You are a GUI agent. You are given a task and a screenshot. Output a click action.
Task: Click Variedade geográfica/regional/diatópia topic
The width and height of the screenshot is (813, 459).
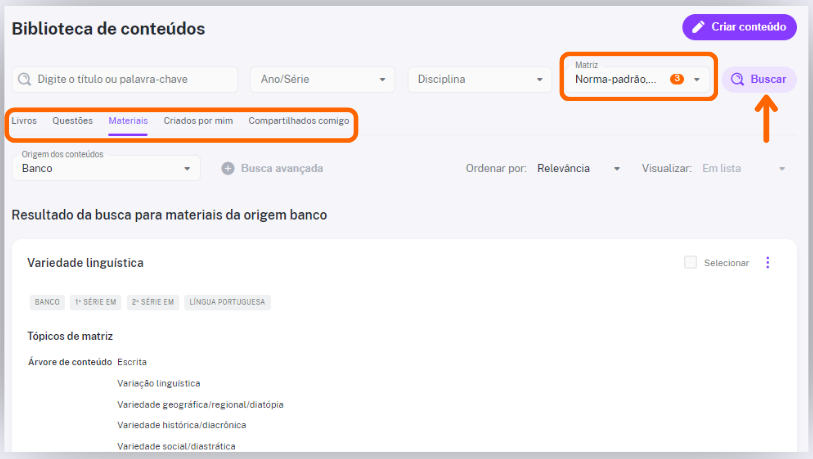[x=200, y=405]
